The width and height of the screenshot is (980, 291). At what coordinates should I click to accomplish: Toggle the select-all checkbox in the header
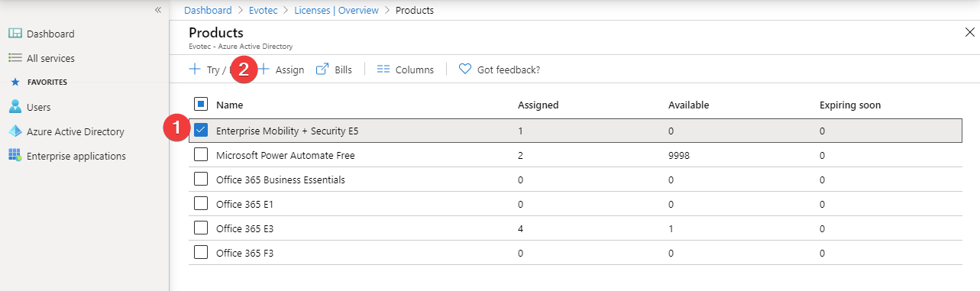(x=201, y=105)
